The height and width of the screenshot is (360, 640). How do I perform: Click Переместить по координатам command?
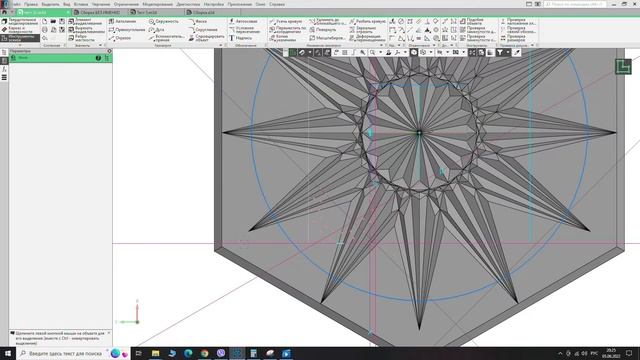[287, 30]
